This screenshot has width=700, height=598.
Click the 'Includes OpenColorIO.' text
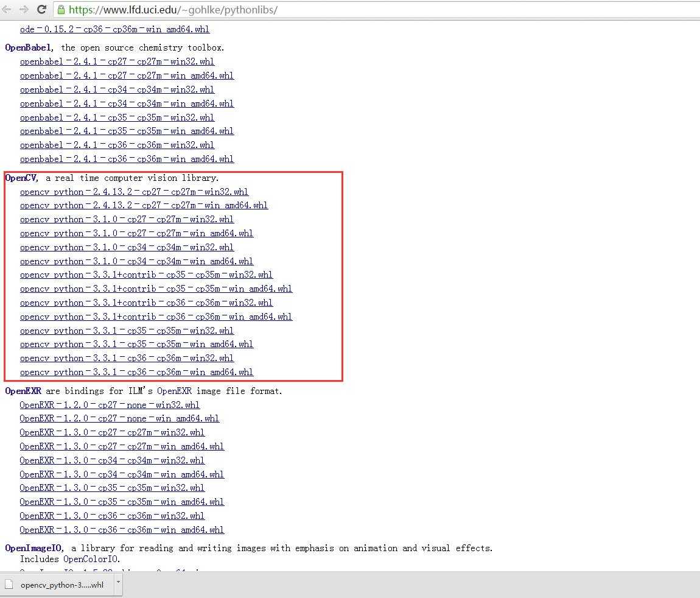[x=70, y=559]
